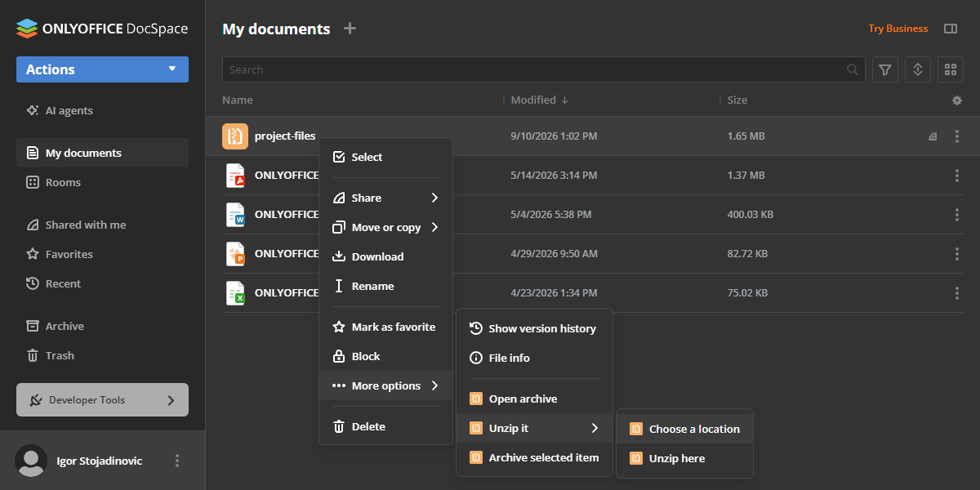The width and height of the screenshot is (980, 490).
Task: Select Unzip here option
Action: (684, 458)
